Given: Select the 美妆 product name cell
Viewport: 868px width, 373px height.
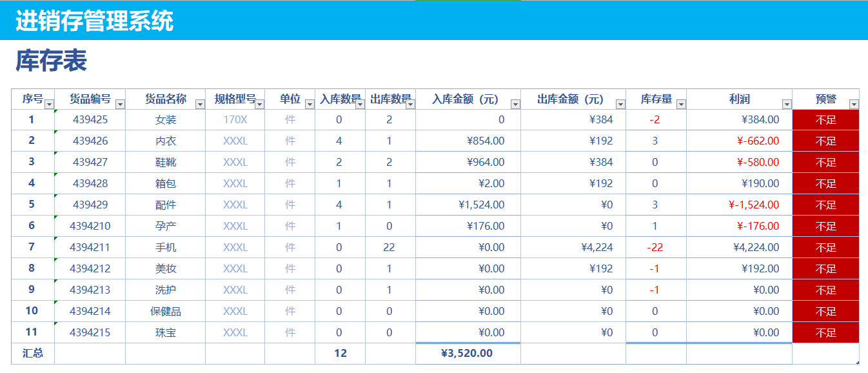Looking at the screenshot, I should coord(166,269).
